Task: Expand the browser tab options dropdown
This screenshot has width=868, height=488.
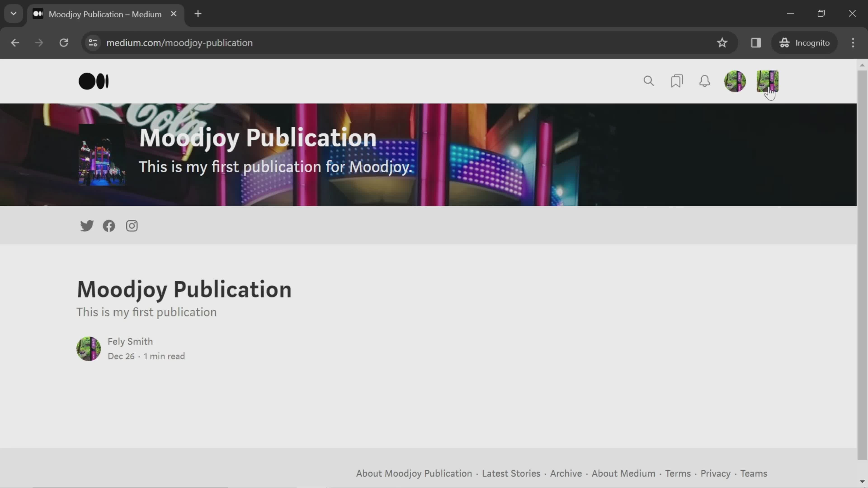Action: (13, 13)
